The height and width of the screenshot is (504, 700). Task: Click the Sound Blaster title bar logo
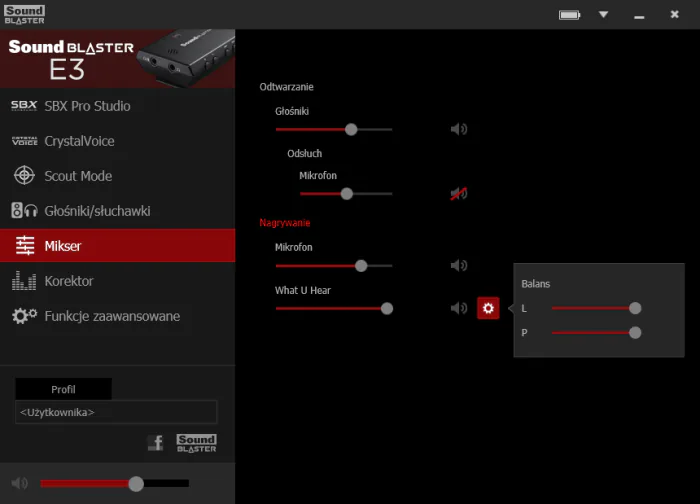(25, 15)
